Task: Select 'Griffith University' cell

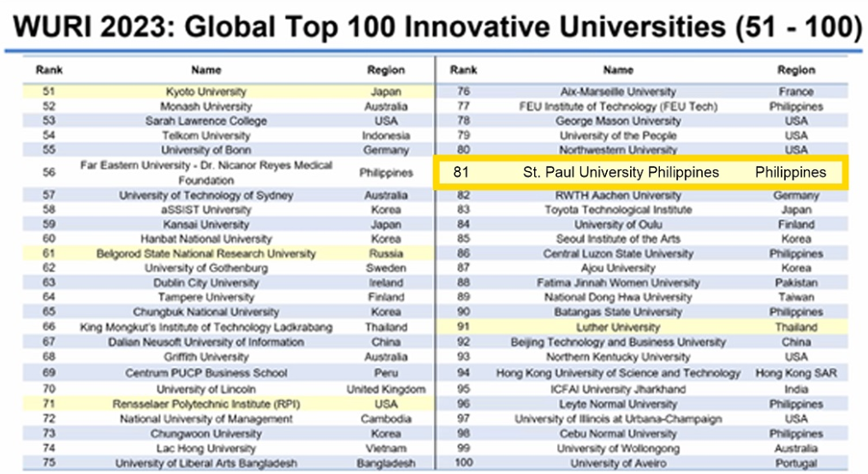Action: [x=206, y=357]
